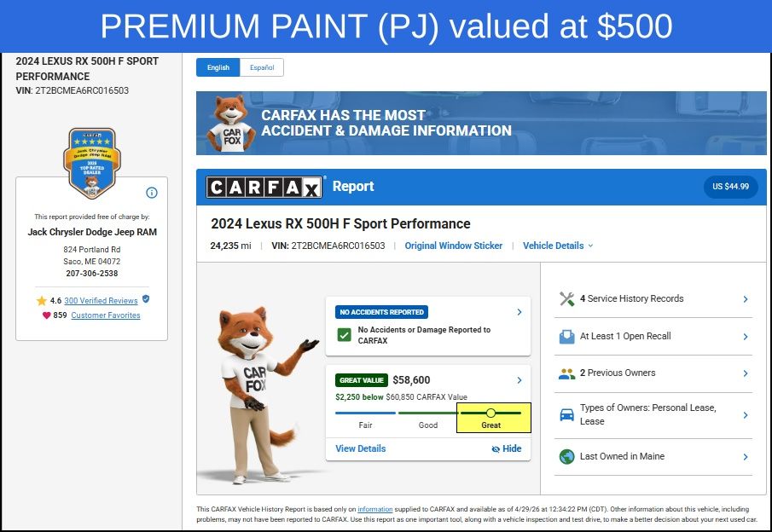This screenshot has width=772, height=532.
Task: Hide the value card
Action: click(506, 448)
